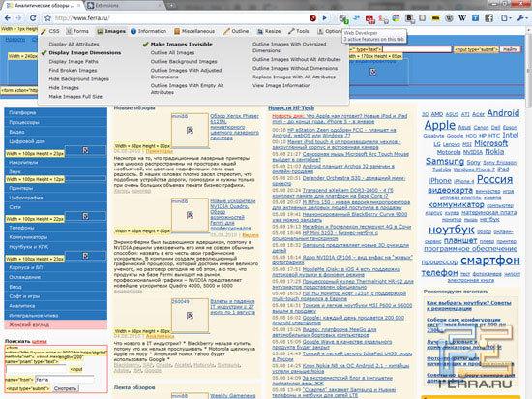
Task: Select Find Broken Images
Action: (x=73, y=71)
